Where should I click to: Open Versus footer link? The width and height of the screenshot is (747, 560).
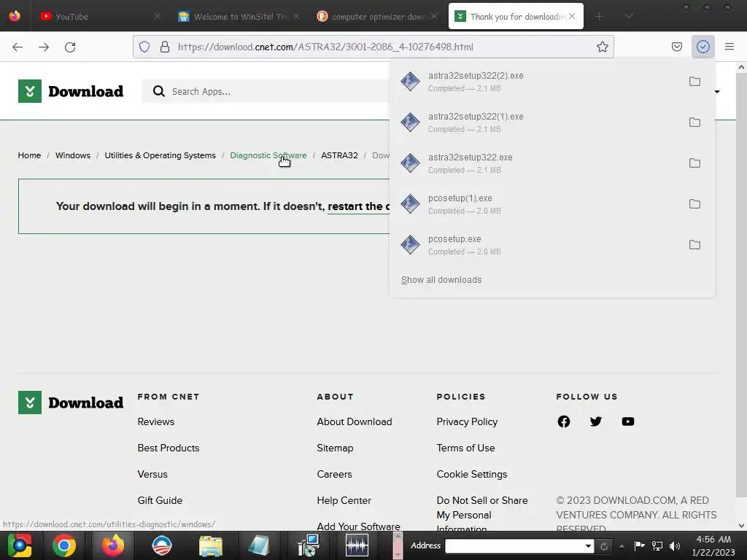click(152, 474)
